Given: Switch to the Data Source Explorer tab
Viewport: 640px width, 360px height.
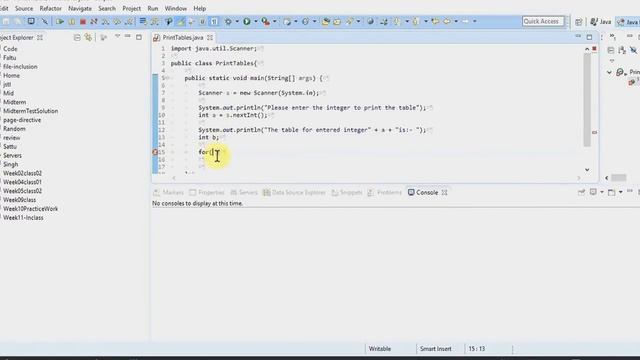Looking at the screenshot, I should tap(294, 192).
